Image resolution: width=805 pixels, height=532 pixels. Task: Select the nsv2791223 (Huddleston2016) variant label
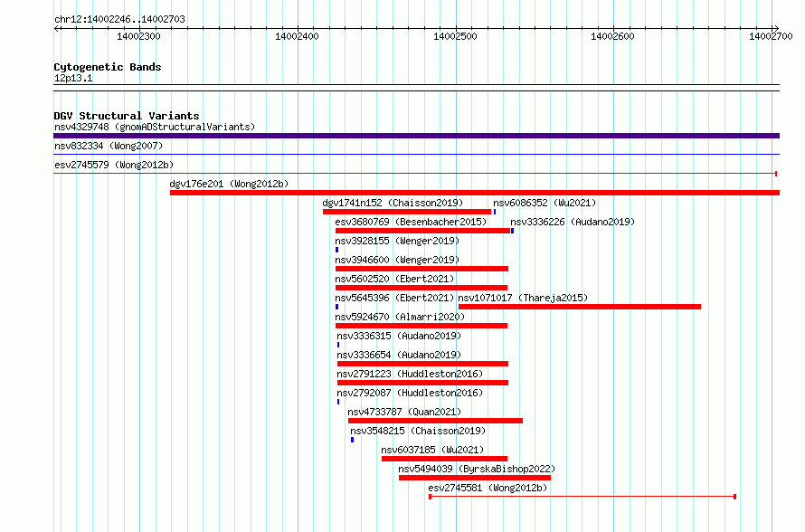click(x=410, y=374)
